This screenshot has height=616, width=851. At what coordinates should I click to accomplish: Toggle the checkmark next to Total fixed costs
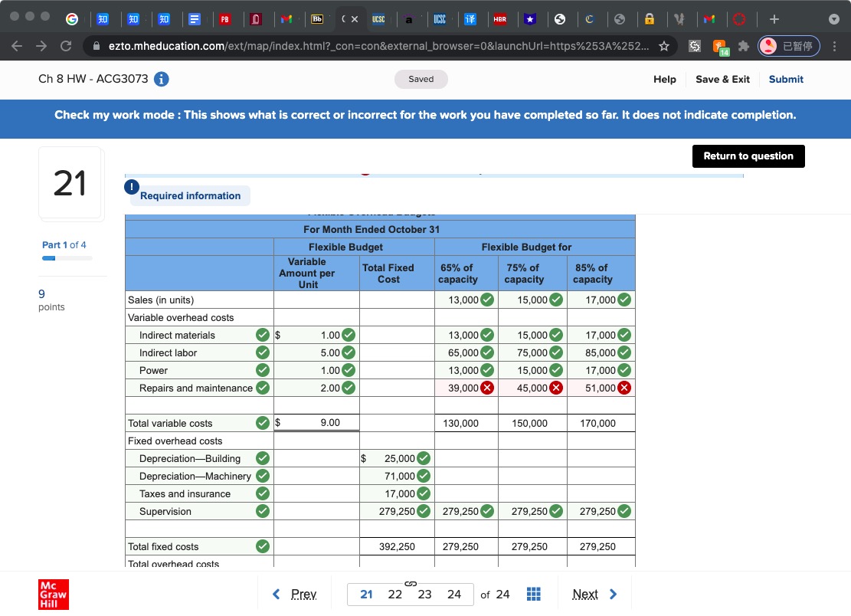click(263, 546)
